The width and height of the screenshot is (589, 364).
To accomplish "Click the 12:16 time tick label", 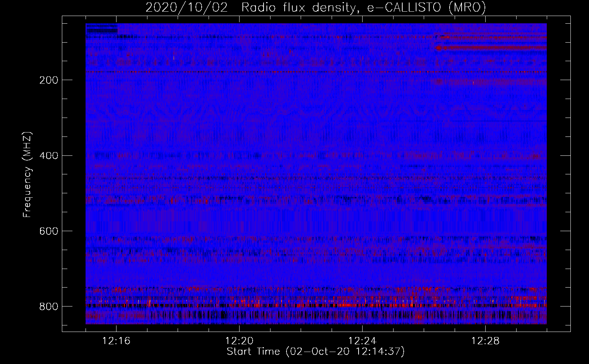I will [116, 341].
